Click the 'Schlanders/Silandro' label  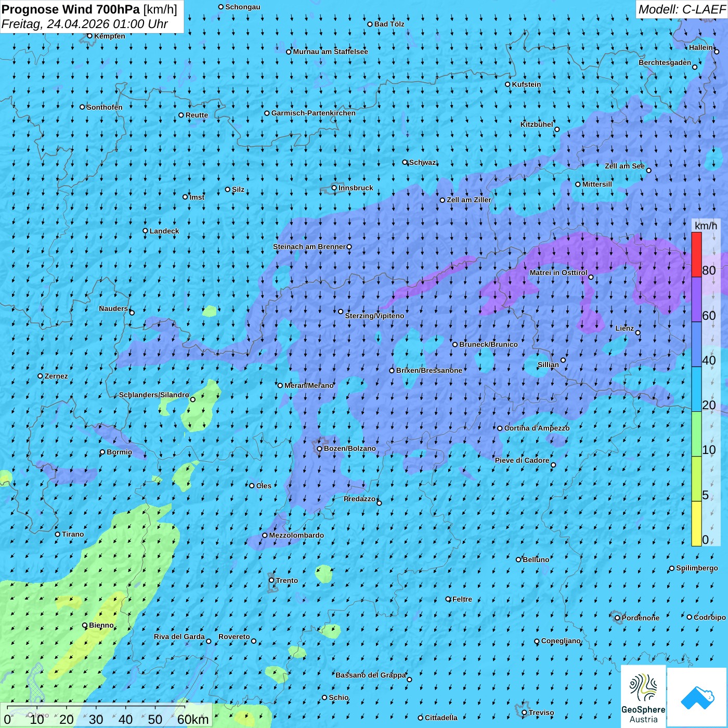(154, 395)
